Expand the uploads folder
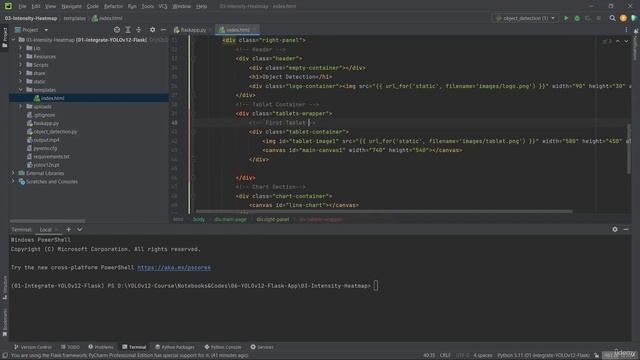The width and height of the screenshot is (640, 360). point(20,107)
